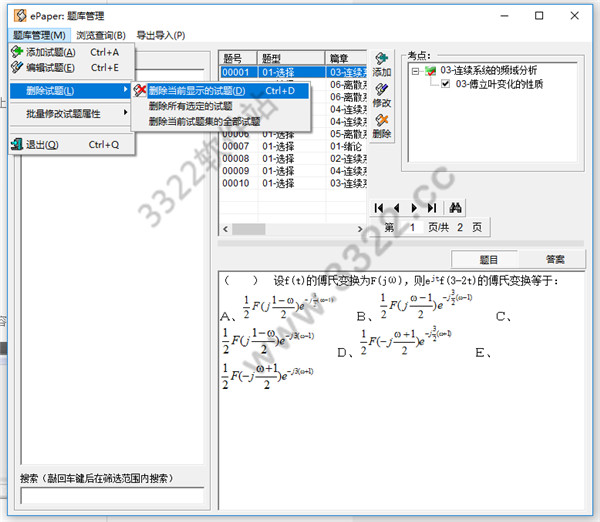
Task: Choose 删除当前试题集的全部试题 submenu entry
Action: (221, 121)
